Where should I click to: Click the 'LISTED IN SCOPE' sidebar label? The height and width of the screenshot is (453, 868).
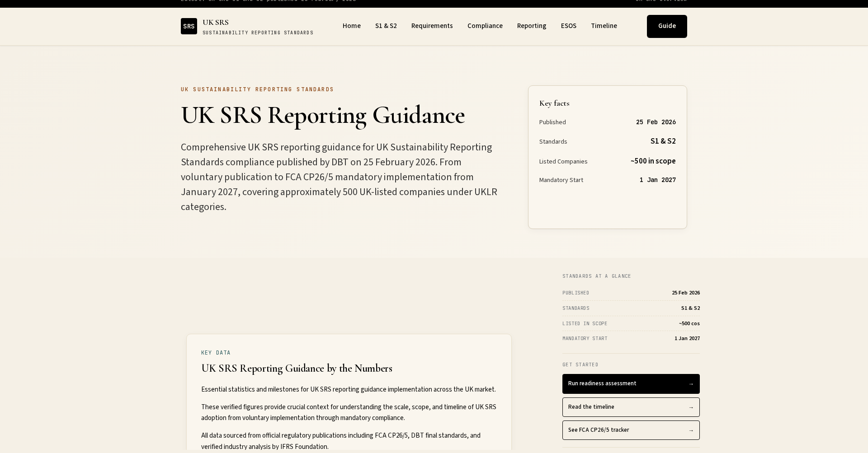[585, 324]
